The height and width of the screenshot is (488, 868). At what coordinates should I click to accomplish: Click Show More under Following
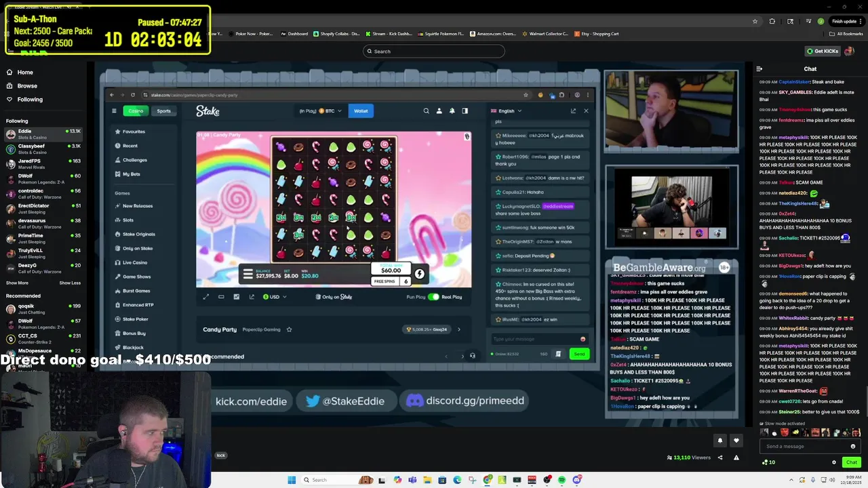[17, 283]
